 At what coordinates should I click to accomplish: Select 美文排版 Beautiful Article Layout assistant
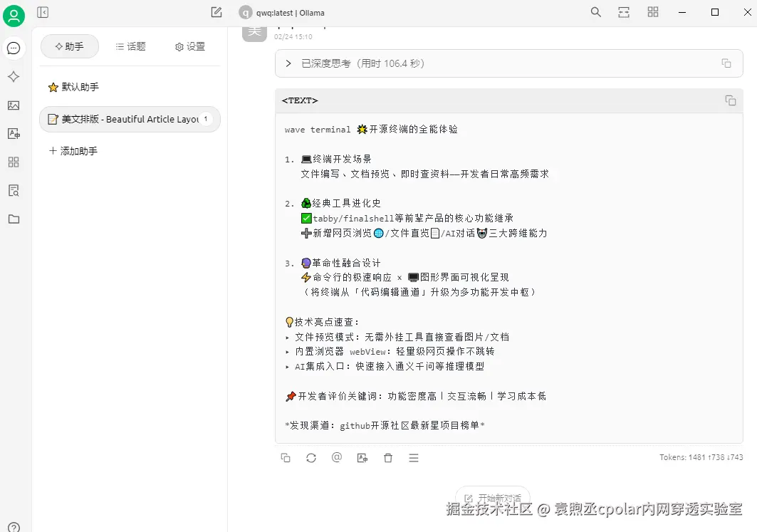coord(130,119)
